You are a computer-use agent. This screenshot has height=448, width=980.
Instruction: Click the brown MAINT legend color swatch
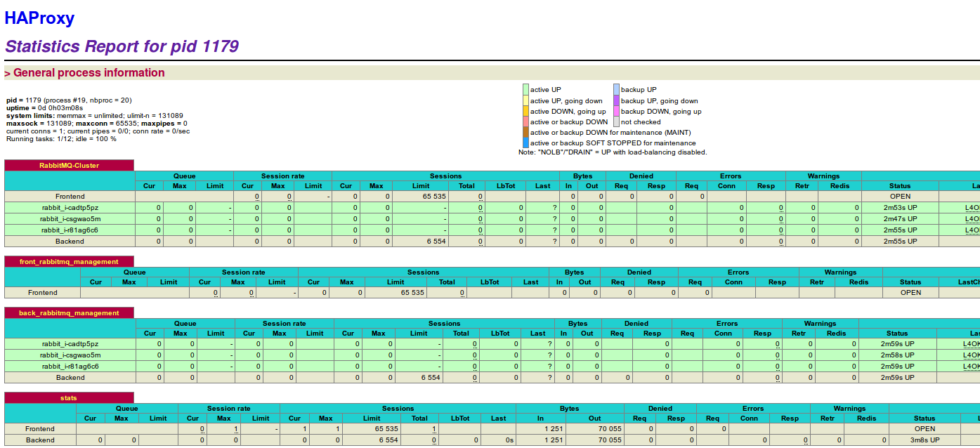coord(525,132)
